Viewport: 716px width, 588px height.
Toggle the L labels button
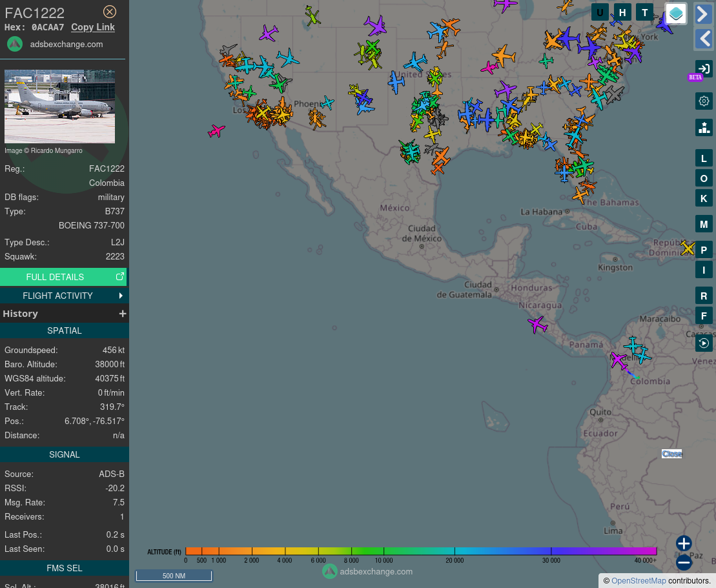pos(704,158)
